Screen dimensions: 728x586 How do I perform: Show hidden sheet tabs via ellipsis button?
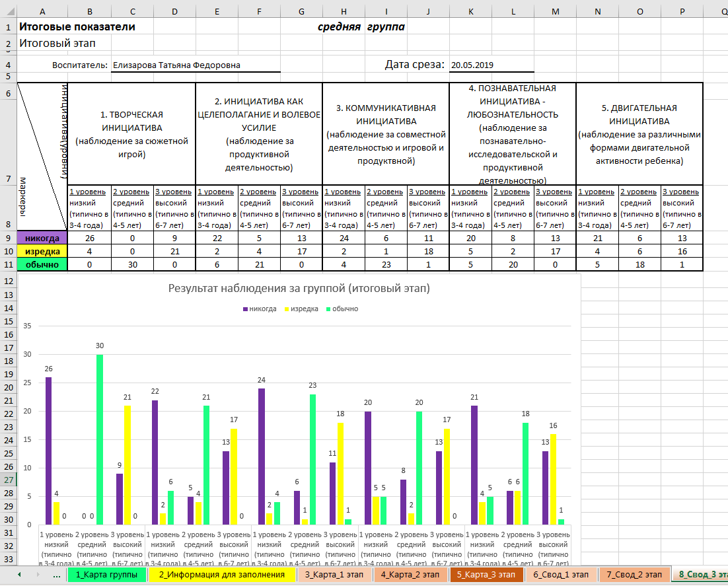[x=57, y=575]
